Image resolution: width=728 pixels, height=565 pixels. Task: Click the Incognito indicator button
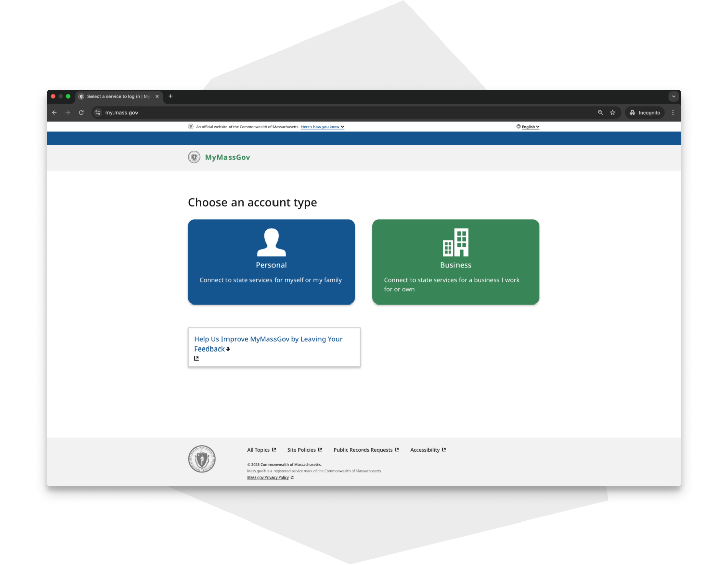tap(645, 113)
